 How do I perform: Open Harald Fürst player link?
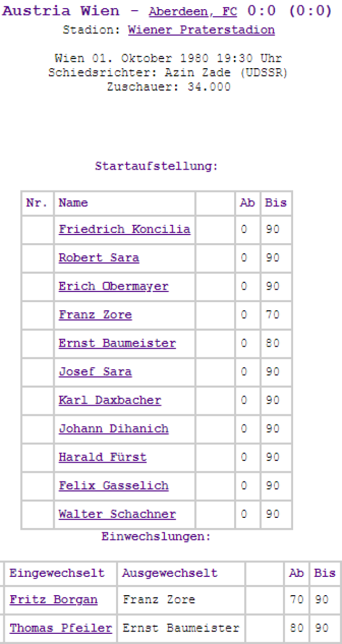click(102, 457)
